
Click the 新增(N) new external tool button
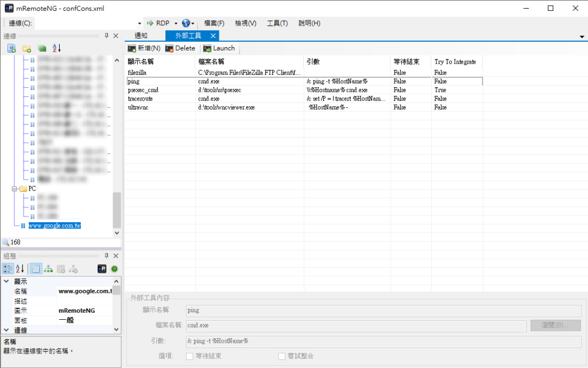tap(144, 48)
